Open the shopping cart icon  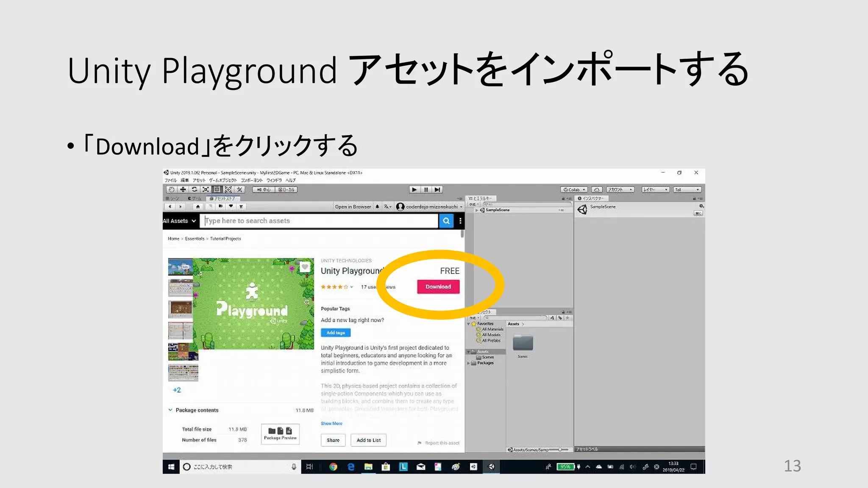pyautogui.click(x=241, y=207)
